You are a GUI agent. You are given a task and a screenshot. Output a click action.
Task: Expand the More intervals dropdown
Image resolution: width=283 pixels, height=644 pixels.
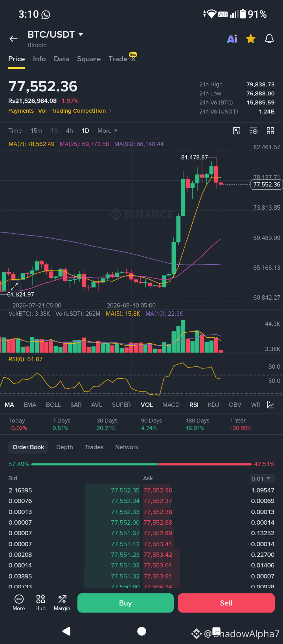pos(107,131)
